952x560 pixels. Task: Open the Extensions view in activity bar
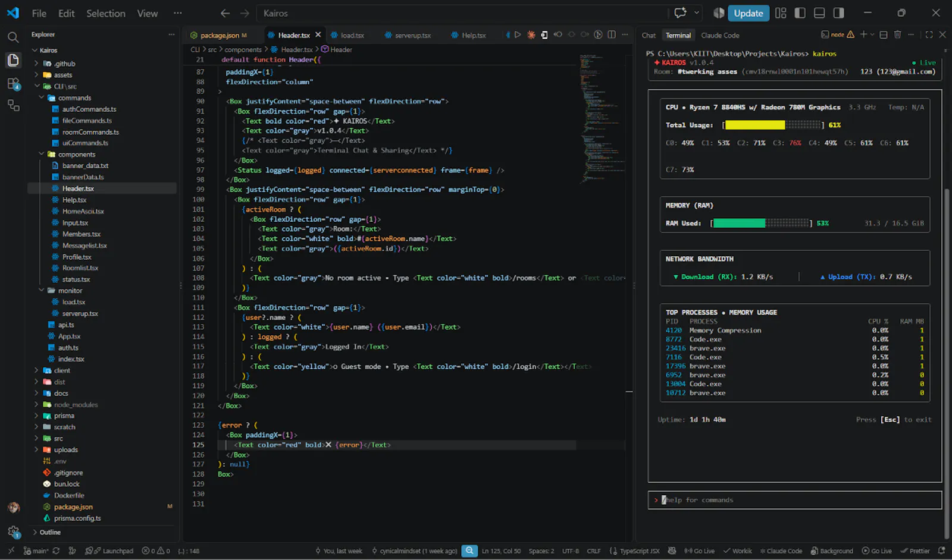13,83
